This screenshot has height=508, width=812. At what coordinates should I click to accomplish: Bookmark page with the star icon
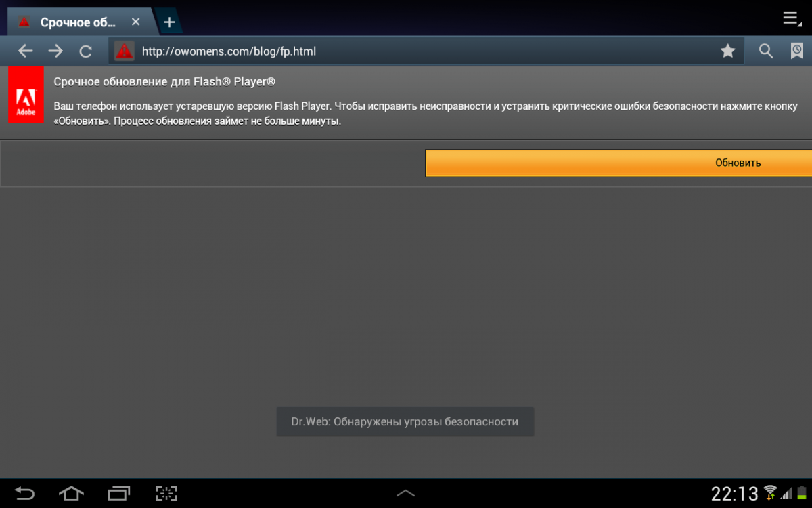coord(728,51)
